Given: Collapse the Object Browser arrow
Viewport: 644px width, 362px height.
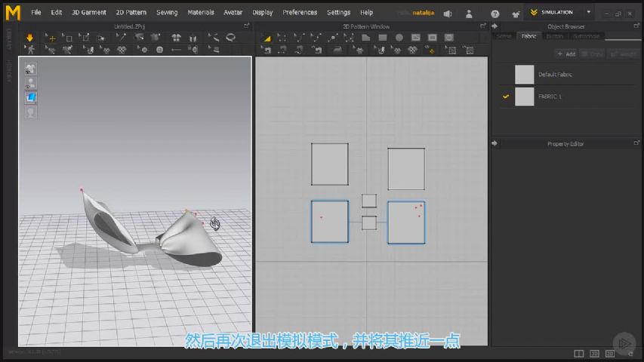Looking at the screenshot, I should (495, 26).
